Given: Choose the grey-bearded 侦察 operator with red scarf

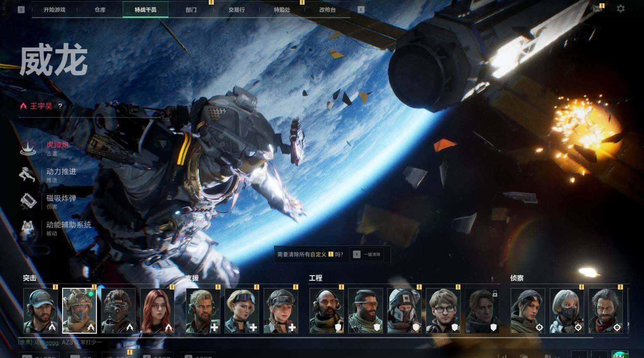Looking at the screenshot, I should coord(605,311).
